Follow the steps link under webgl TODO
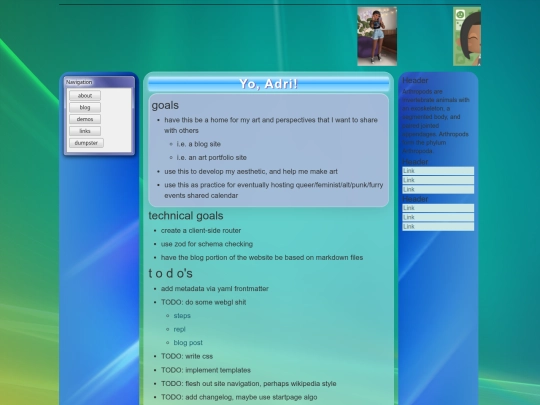The width and height of the screenshot is (540, 405). tap(182, 315)
